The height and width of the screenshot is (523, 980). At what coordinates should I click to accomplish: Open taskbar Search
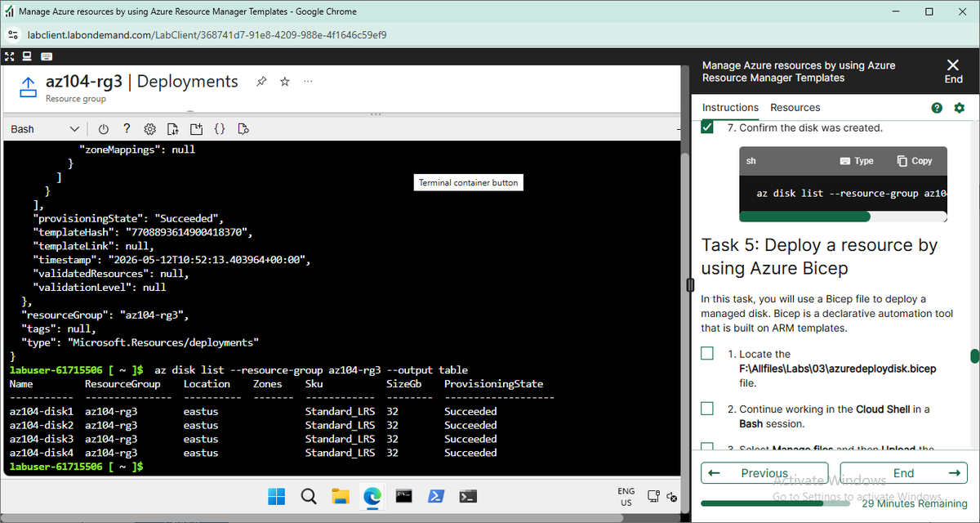click(x=308, y=496)
